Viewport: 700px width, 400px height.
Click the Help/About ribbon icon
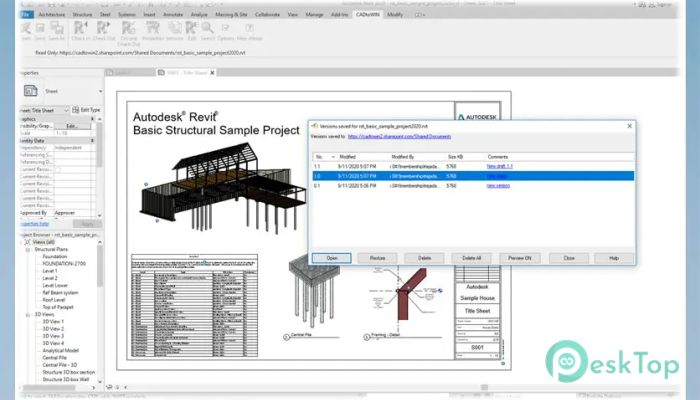[x=249, y=28]
